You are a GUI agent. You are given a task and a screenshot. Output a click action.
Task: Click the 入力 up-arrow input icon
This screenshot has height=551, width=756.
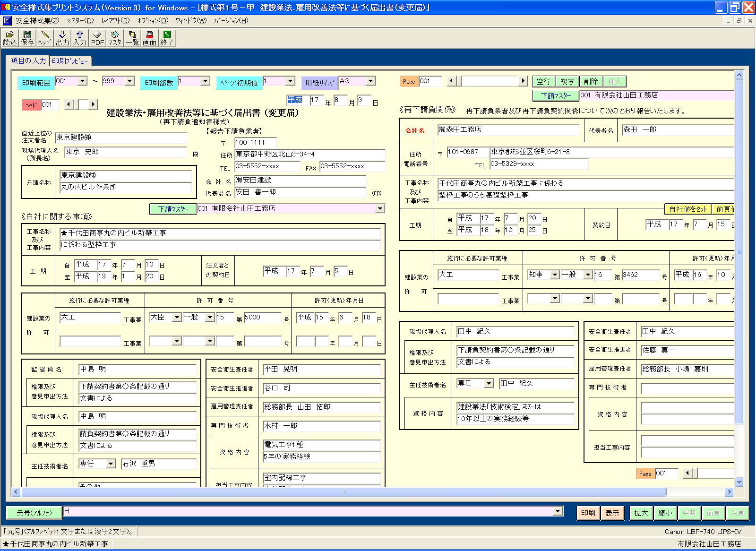click(x=79, y=37)
